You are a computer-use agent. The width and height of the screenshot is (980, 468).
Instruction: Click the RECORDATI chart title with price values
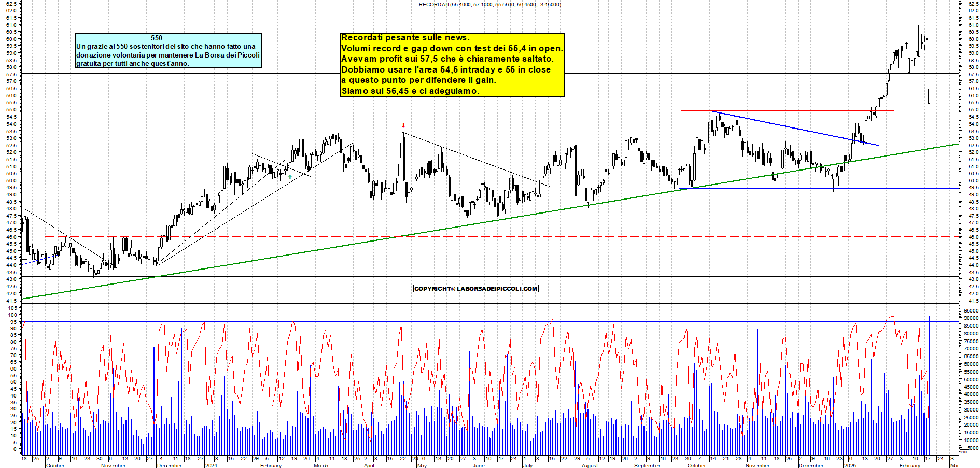point(490,5)
